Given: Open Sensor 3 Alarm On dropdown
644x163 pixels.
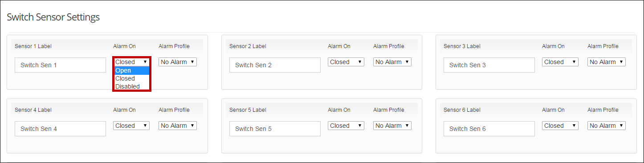Looking at the screenshot, I should (x=560, y=62).
